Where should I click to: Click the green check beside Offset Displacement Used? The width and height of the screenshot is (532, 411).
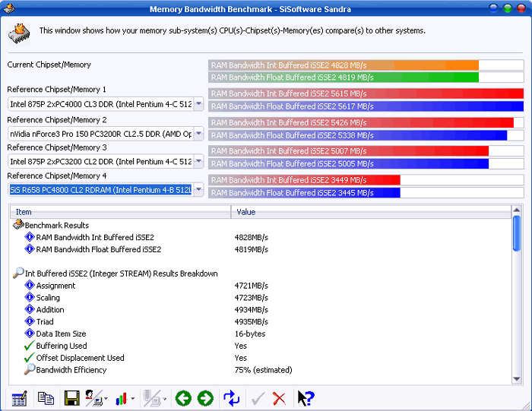pyautogui.click(x=30, y=358)
